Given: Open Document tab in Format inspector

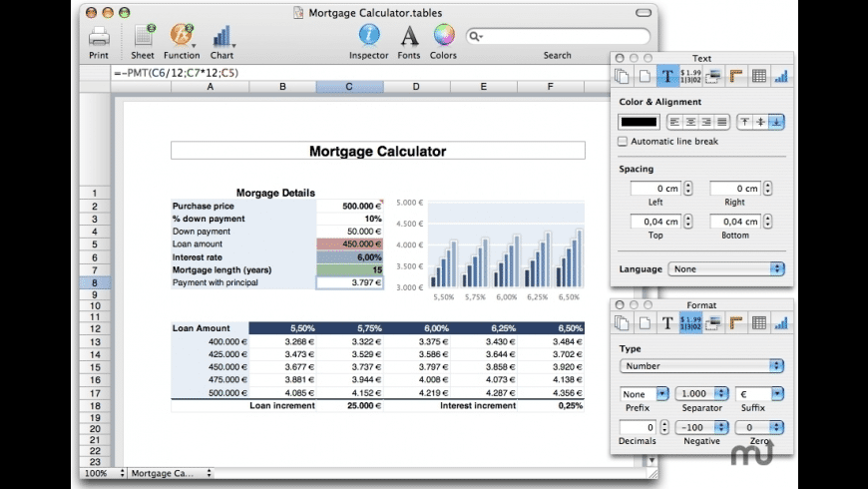Looking at the screenshot, I should [623, 322].
